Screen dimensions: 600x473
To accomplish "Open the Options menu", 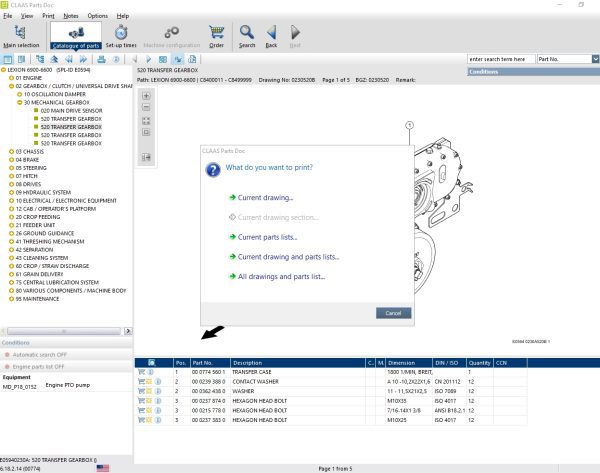I will click(97, 16).
